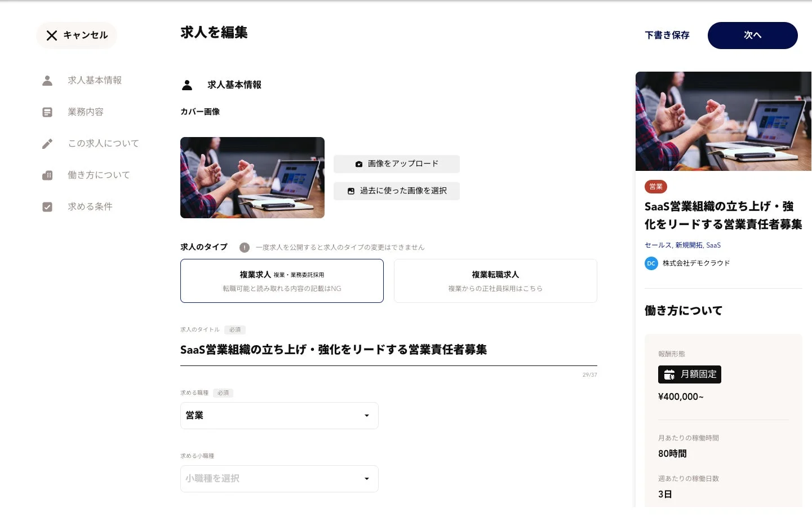Screen dimensions: 812x529
Task: Click the document icon beside 業務内容
Action: click(47, 112)
